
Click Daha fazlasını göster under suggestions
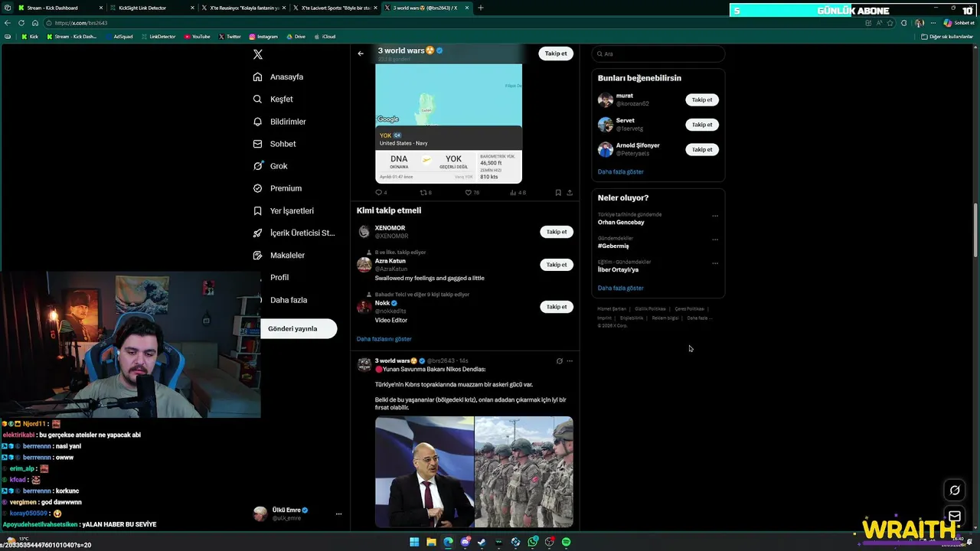(x=384, y=339)
